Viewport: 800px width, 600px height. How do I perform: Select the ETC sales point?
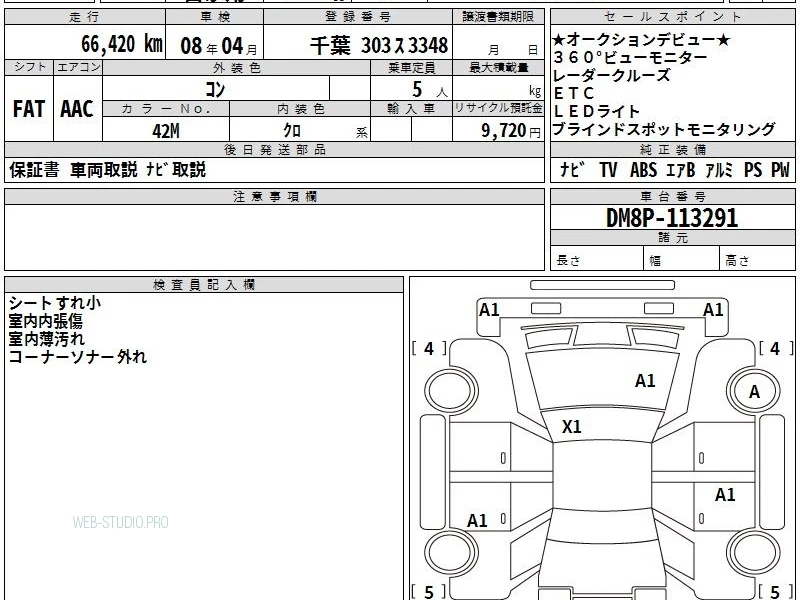(573, 93)
